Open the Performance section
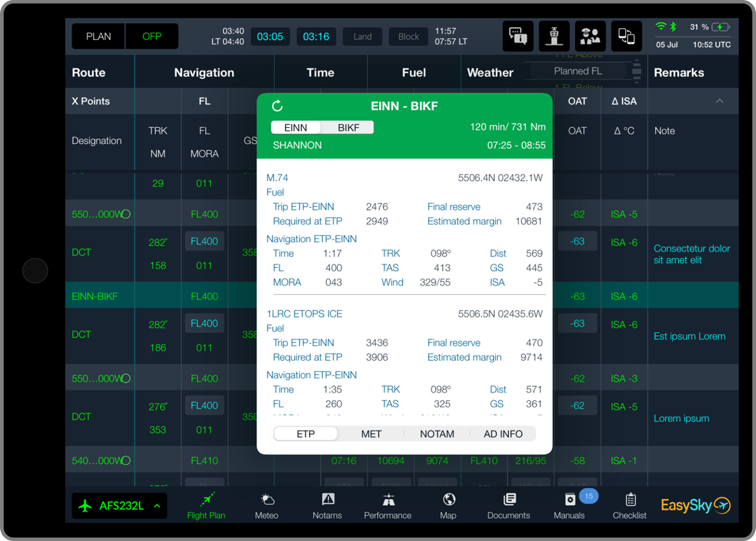The width and height of the screenshot is (756, 541). (x=388, y=506)
